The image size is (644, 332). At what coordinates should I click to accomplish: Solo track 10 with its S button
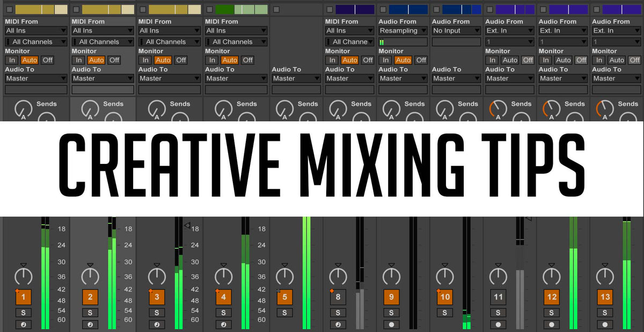(444, 313)
